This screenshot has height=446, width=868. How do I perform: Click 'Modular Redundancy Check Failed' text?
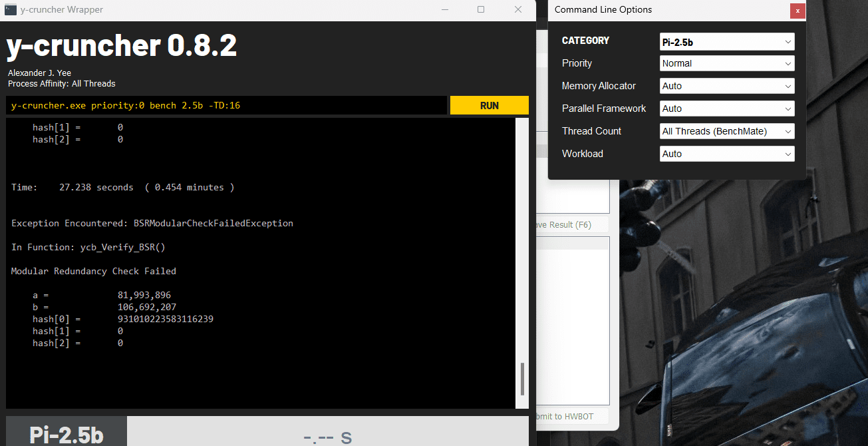coord(94,272)
